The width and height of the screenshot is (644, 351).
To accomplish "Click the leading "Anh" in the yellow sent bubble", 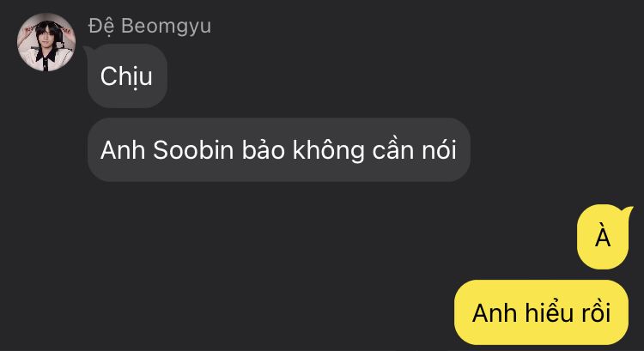I will [x=495, y=313].
